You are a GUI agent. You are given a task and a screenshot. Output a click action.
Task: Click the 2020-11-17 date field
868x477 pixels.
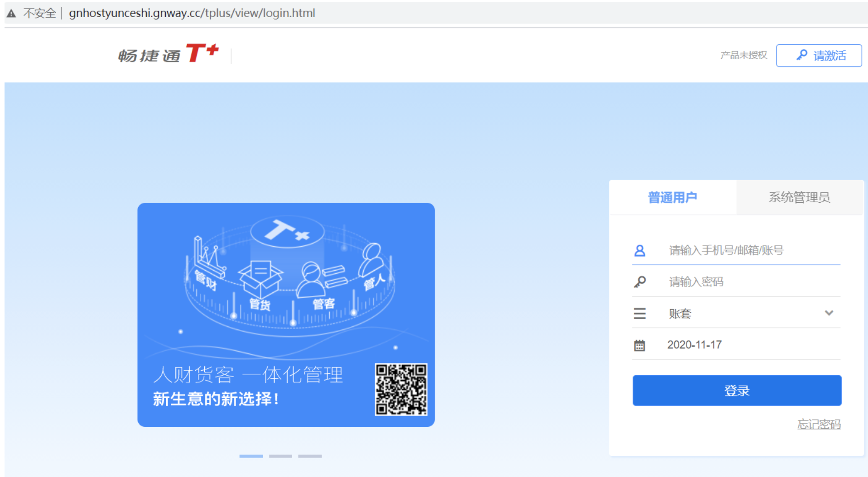(736, 345)
